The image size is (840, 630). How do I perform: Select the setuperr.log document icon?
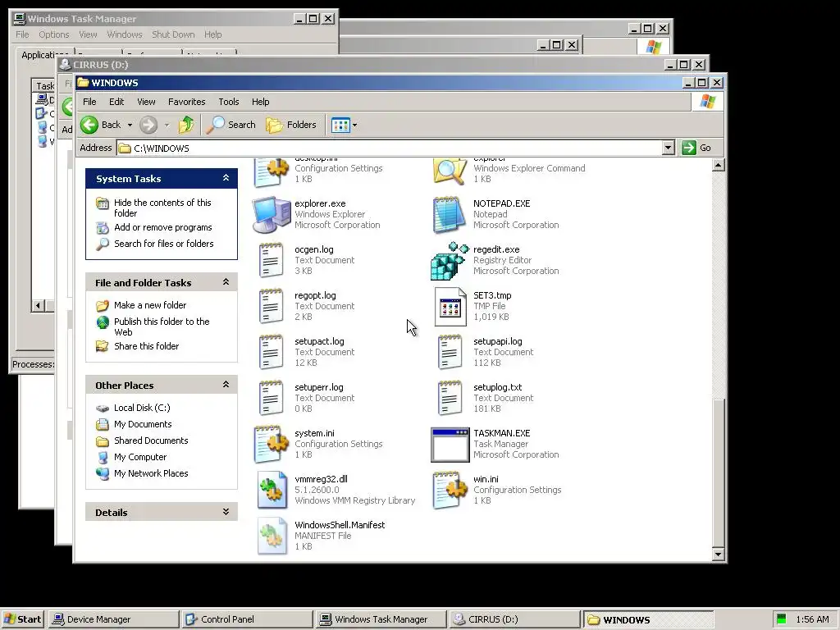pyautogui.click(x=271, y=399)
